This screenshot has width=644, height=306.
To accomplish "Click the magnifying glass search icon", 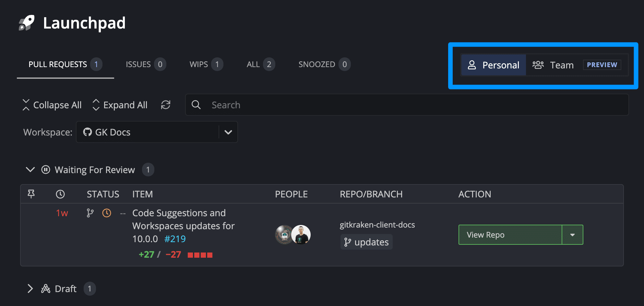I will coord(196,105).
